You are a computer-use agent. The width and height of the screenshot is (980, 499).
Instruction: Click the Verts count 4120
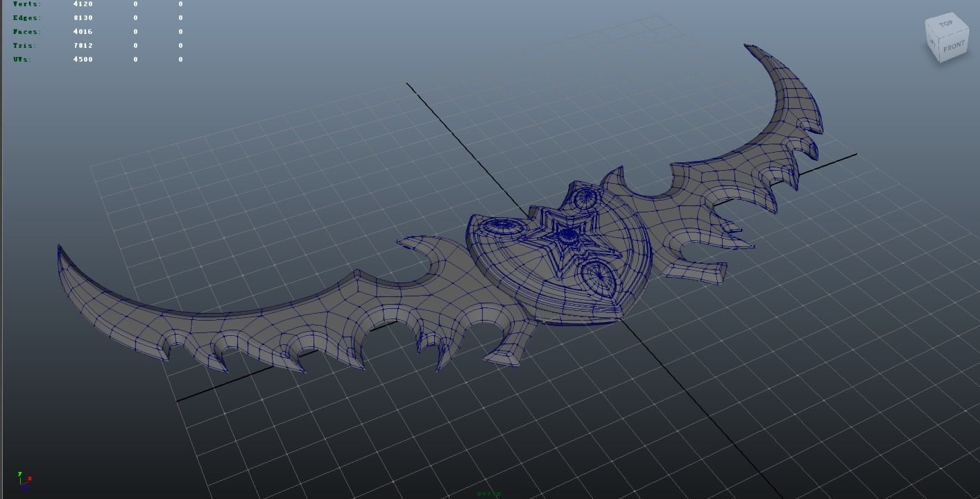pos(83,4)
